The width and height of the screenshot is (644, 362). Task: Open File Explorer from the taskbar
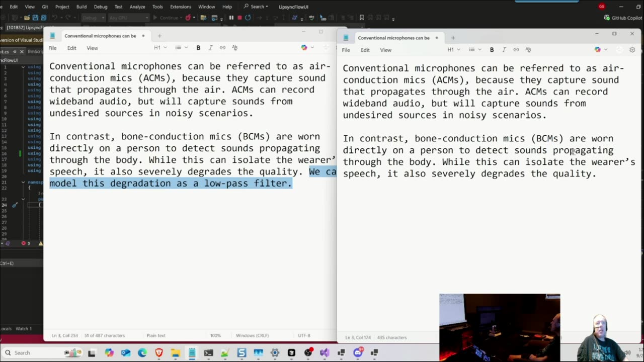tap(176, 353)
